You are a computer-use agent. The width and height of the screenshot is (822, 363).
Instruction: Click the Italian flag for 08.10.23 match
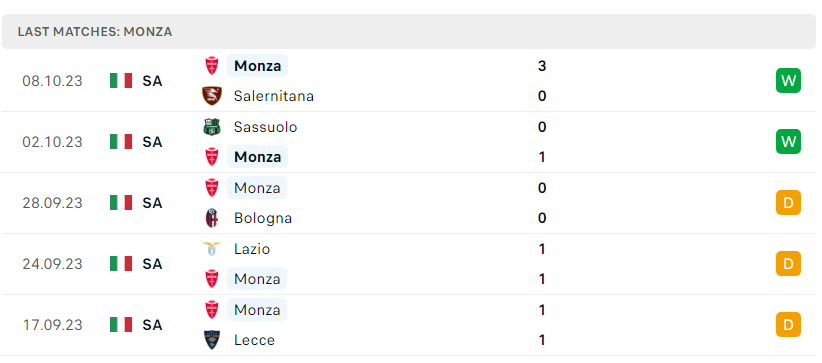[121, 81]
